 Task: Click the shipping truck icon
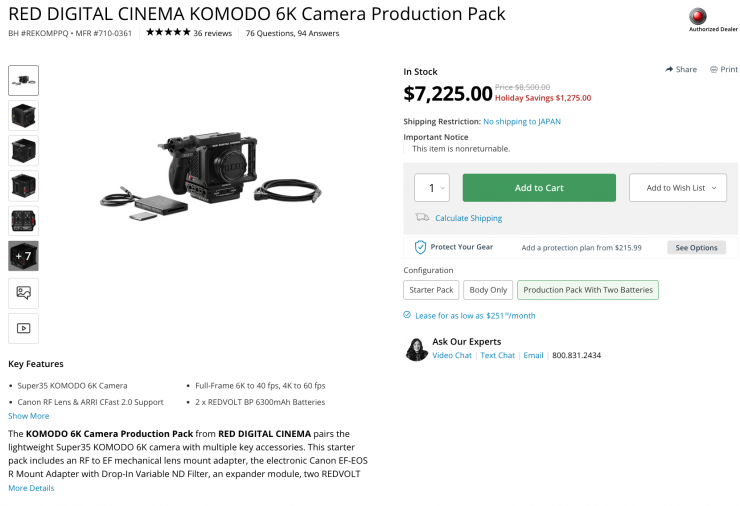[422, 218]
